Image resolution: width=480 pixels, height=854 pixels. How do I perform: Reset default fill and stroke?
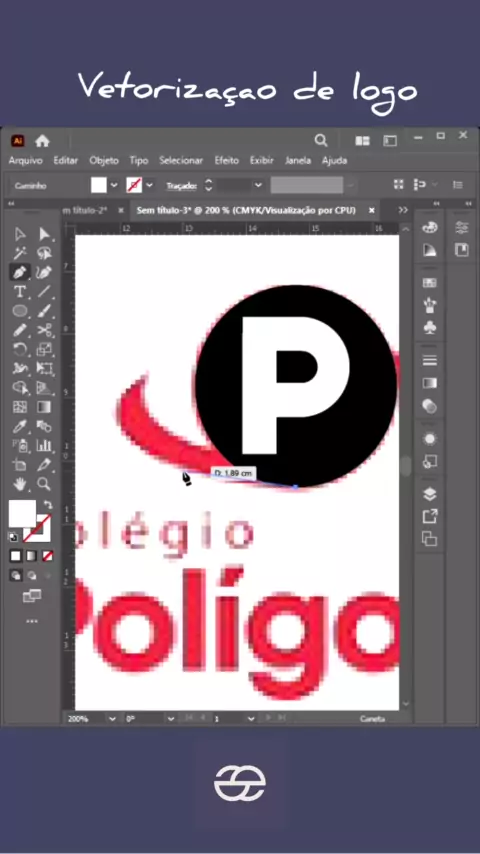pos(13,537)
